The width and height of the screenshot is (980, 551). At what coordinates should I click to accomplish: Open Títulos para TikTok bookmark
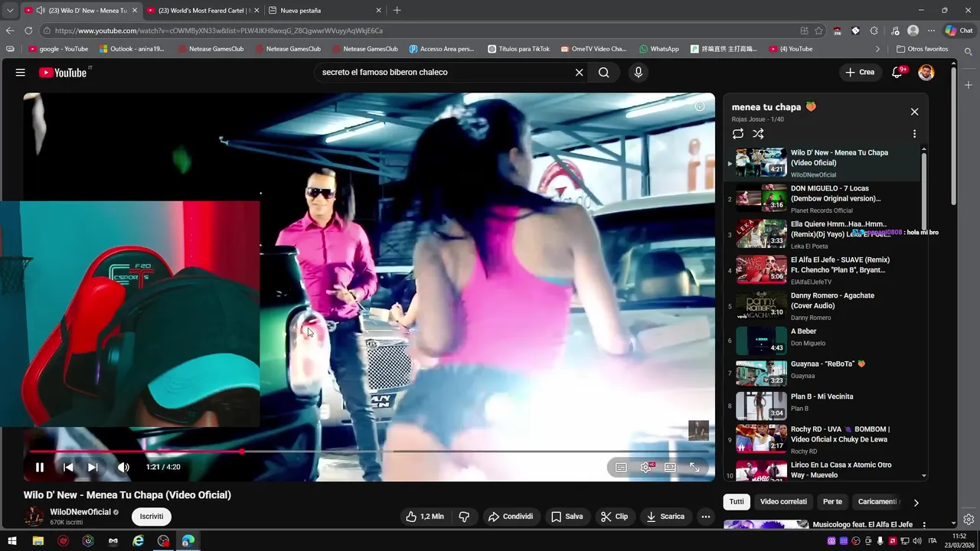pyautogui.click(x=518, y=49)
